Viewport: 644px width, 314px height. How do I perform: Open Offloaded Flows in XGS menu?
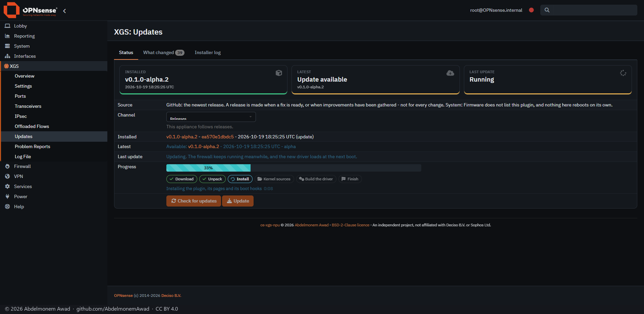click(x=54, y=126)
